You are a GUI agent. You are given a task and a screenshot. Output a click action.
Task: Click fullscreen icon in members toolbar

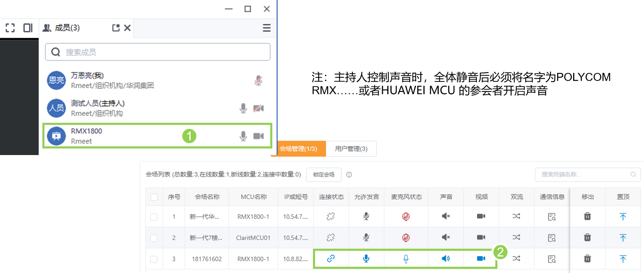click(x=10, y=28)
